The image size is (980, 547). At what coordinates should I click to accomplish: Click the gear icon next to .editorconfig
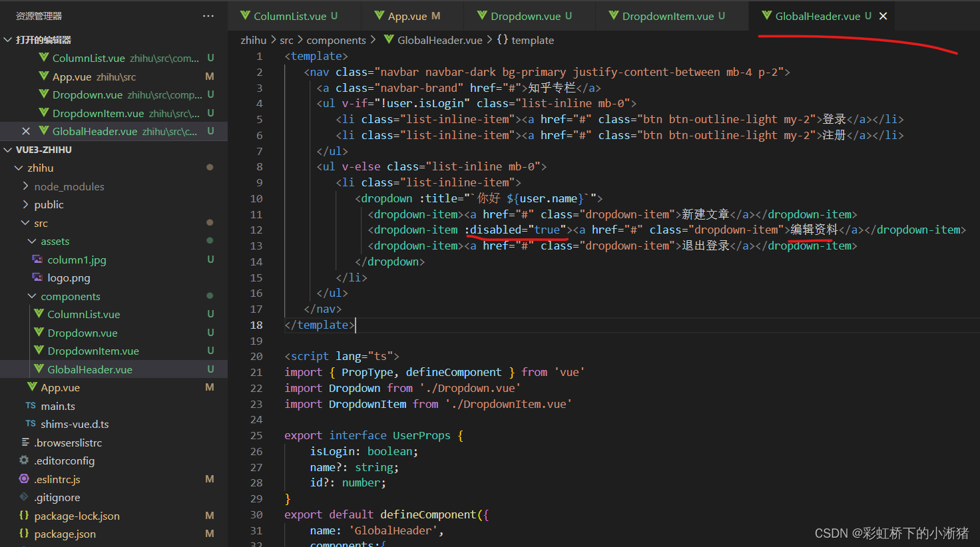[23, 460]
